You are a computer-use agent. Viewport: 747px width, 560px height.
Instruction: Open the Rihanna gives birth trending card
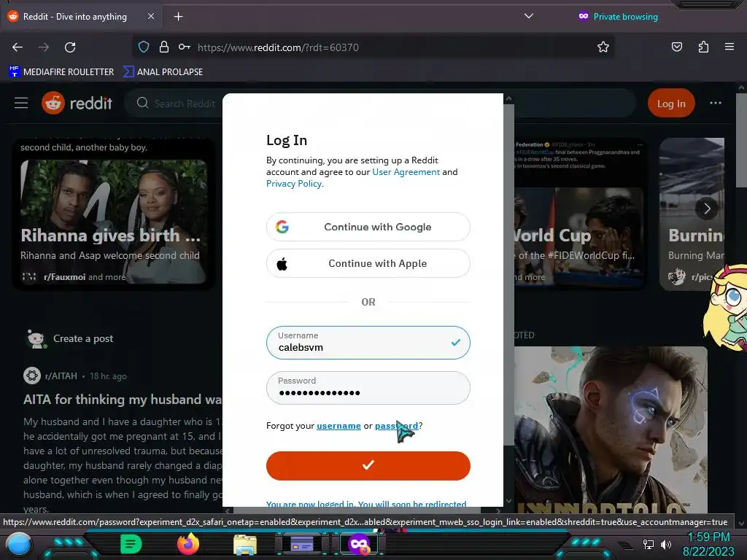[x=113, y=214]
